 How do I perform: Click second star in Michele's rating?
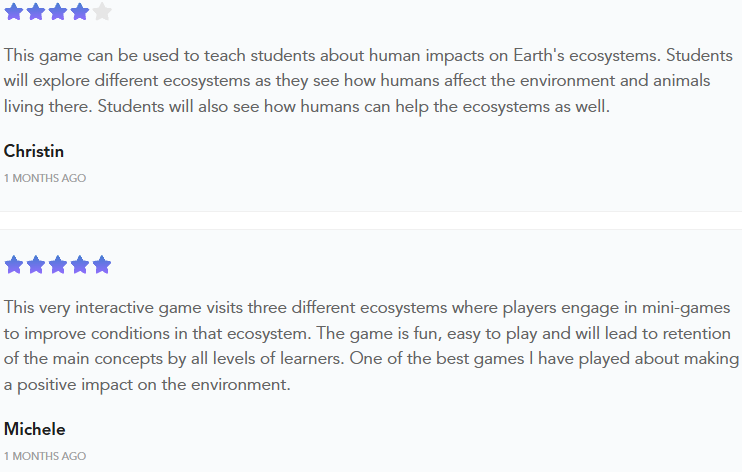pos(36,265)
